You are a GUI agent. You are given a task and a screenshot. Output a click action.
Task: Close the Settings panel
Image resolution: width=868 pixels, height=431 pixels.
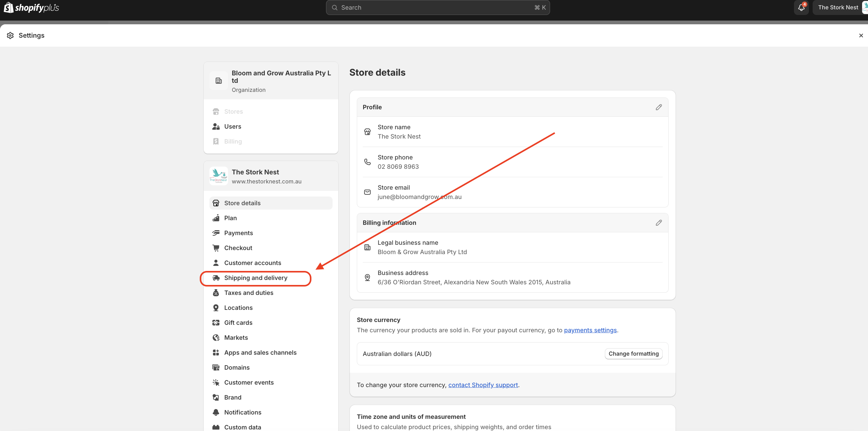(861, 36)
